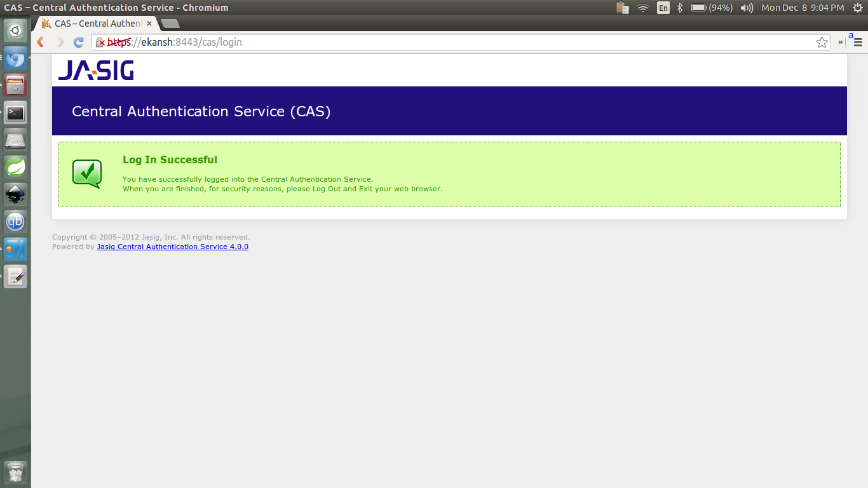
Task: Open Inkscape from the dock
Action: pos(15,194)
